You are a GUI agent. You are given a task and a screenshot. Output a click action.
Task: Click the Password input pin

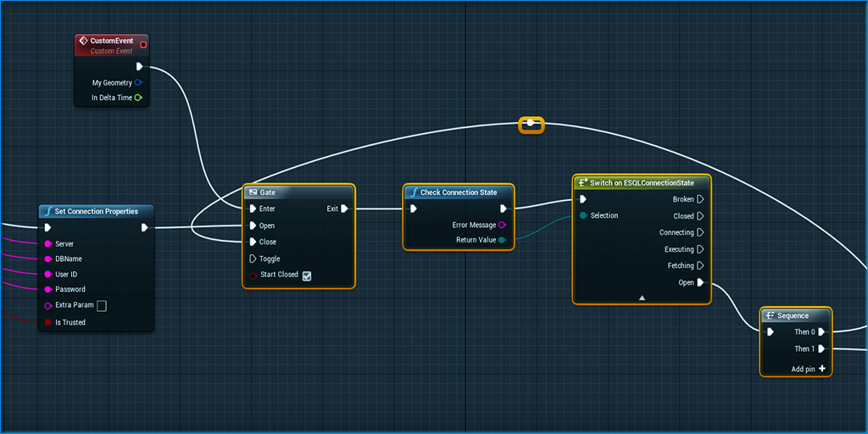(47, 290)
